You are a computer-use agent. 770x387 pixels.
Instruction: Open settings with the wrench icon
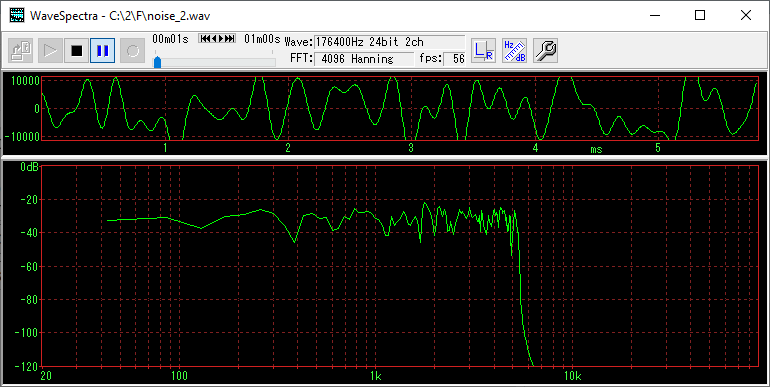[x=545, y=51]
